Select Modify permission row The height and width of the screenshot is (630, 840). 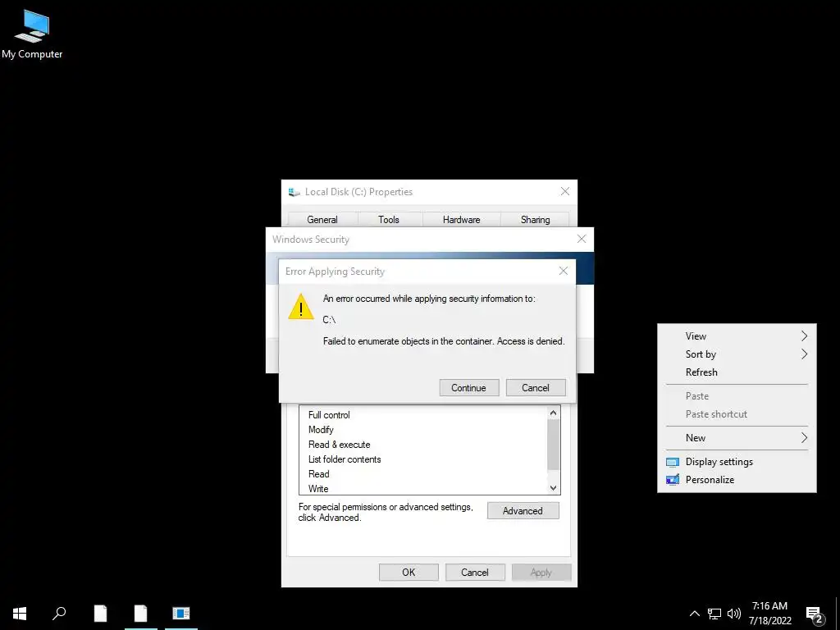click(x=423, y=430)
